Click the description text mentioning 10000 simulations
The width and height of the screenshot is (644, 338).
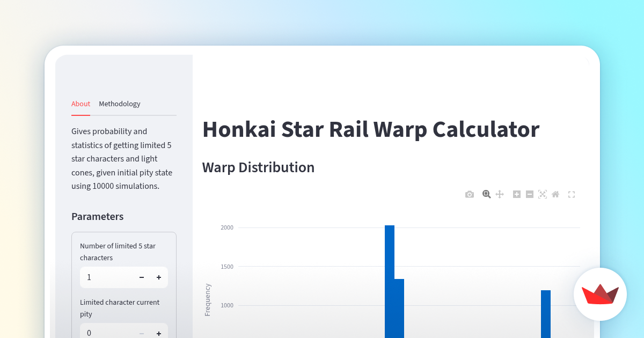tap(122, 159)
